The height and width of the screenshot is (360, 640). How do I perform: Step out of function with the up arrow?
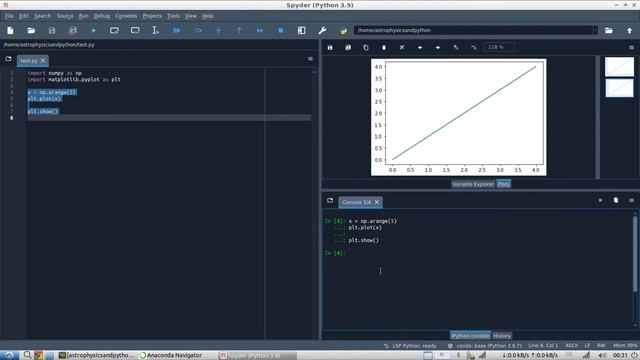(x=239, y=31)
